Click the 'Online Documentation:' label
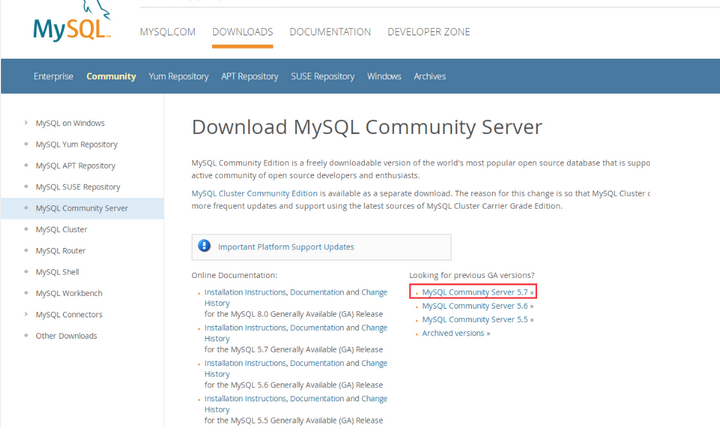The image size is (720, 432). click(234, 275)
